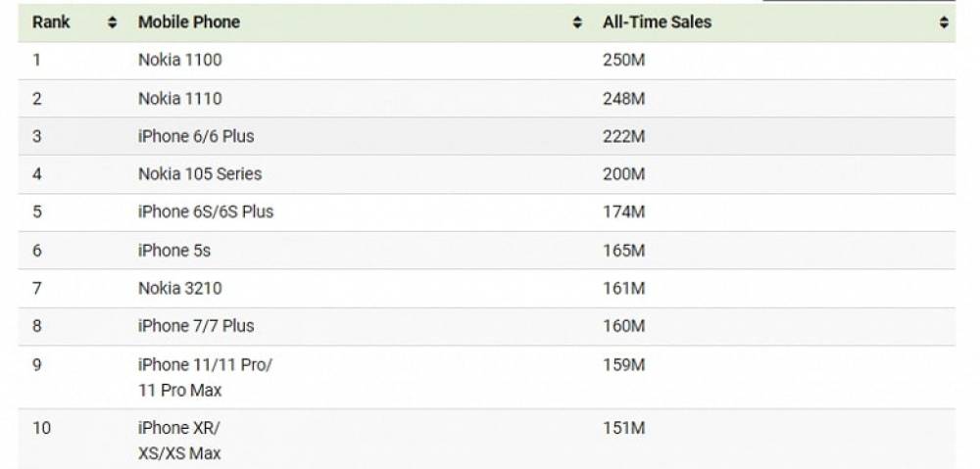The image size is (980, 469).
Task: Select the 151M sales cell
Action: (623, 429)
